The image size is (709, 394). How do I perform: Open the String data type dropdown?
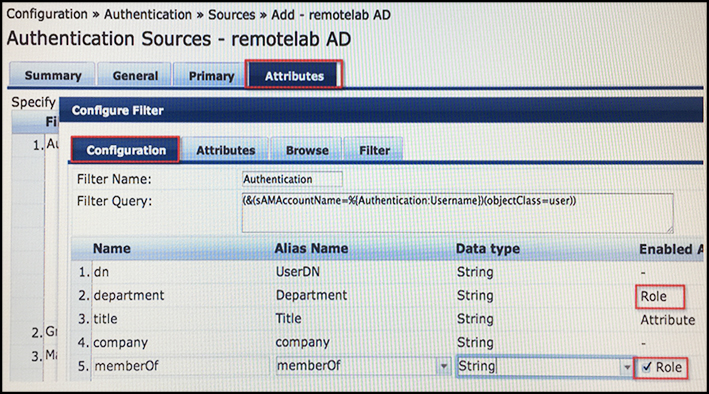(x=627, y=367)
